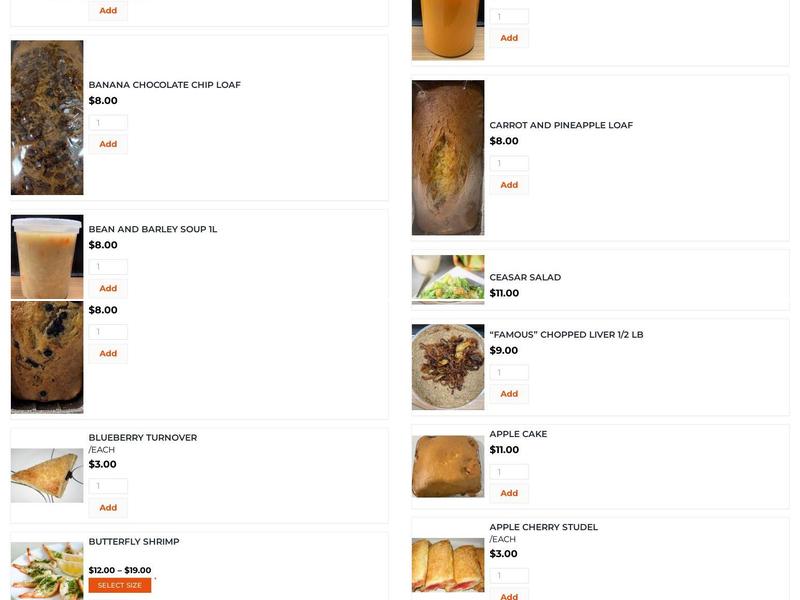Screen dimensions: 800x600
Task: Open the Banana Chocolate Chip Loaf product link
Action: [x=165, y=85]
